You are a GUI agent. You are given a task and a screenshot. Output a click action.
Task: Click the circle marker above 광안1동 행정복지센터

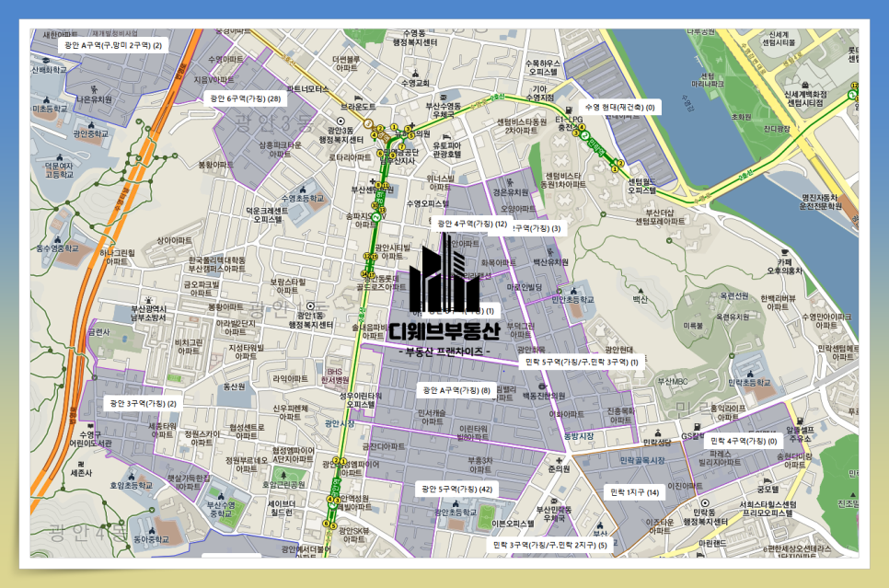310,306
